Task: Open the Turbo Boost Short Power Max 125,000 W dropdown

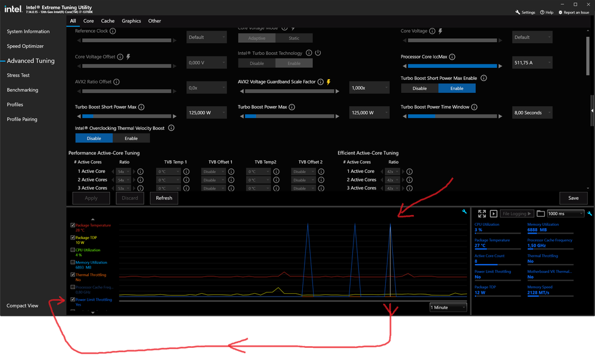Action: point(206,113)
